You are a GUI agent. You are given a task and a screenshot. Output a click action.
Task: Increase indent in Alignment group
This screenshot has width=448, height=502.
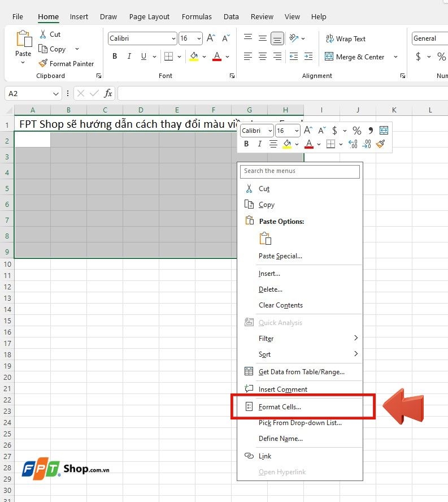coord(308,57)
